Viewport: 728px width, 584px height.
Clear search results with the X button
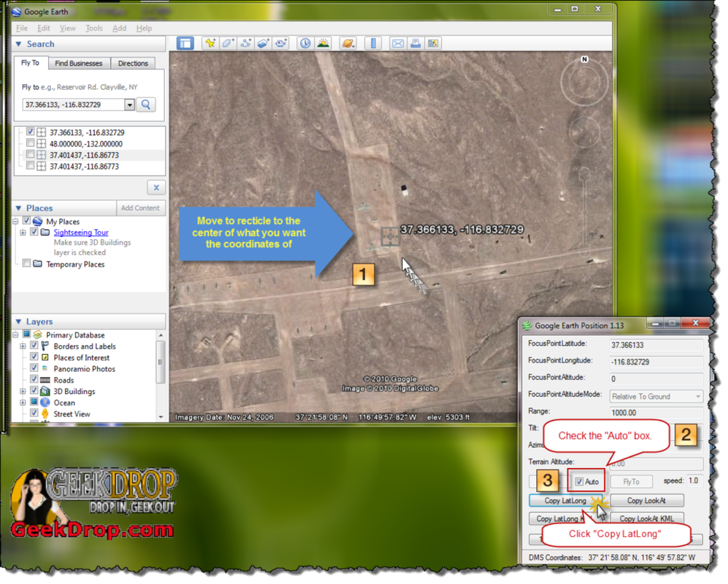pyautogui.click(x=157, y=188)
